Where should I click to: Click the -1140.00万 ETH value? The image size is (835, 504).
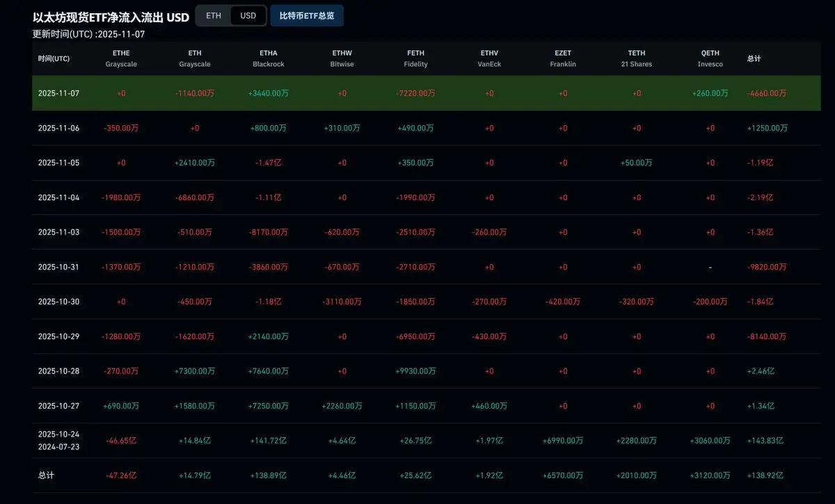[x=195, y=93]
